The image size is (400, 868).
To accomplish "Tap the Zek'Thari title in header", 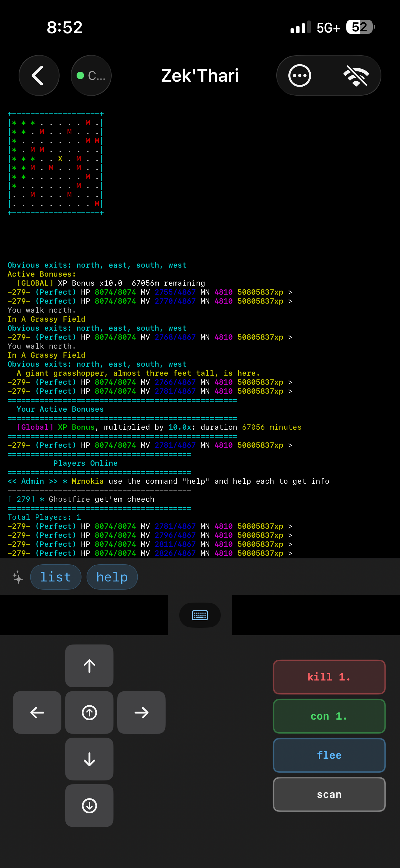I will click(200, 75).
